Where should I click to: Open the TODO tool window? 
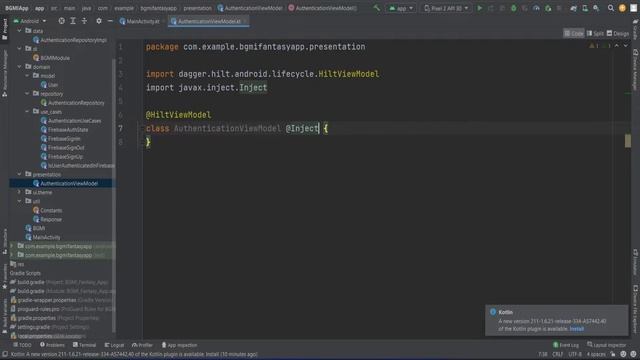pyautogui.click(x=22, y=345)
